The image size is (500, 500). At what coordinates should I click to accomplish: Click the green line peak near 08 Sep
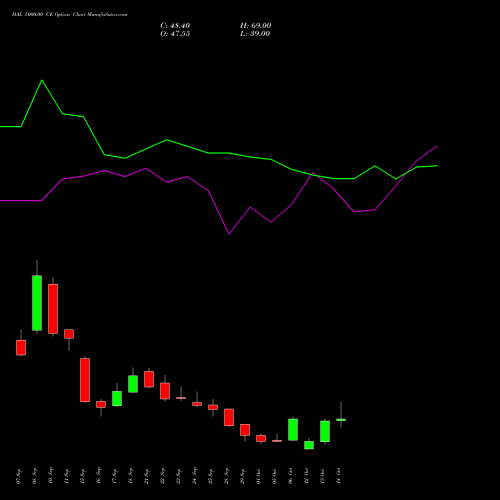[42, 80]
